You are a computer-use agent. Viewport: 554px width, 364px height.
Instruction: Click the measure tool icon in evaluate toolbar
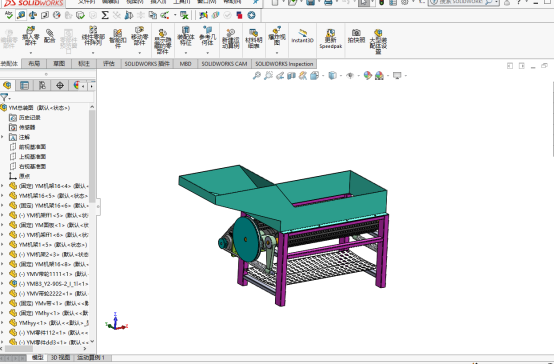click(21, 15)
